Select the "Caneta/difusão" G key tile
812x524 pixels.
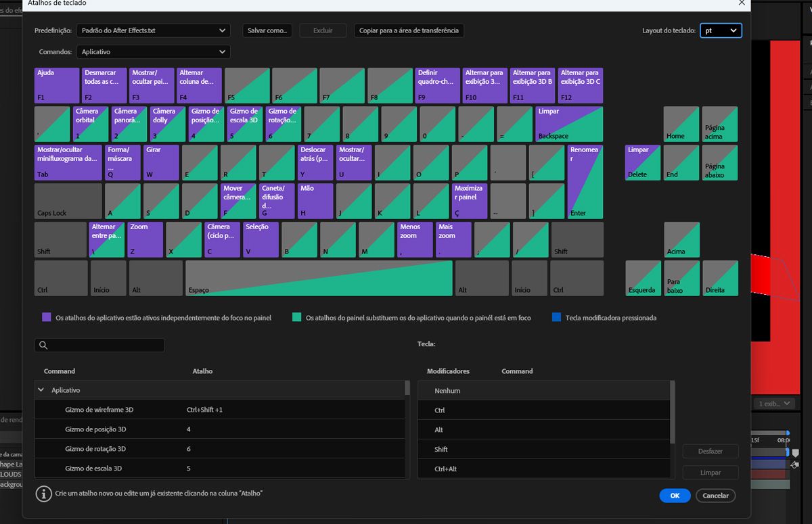(x=276, y=201)
